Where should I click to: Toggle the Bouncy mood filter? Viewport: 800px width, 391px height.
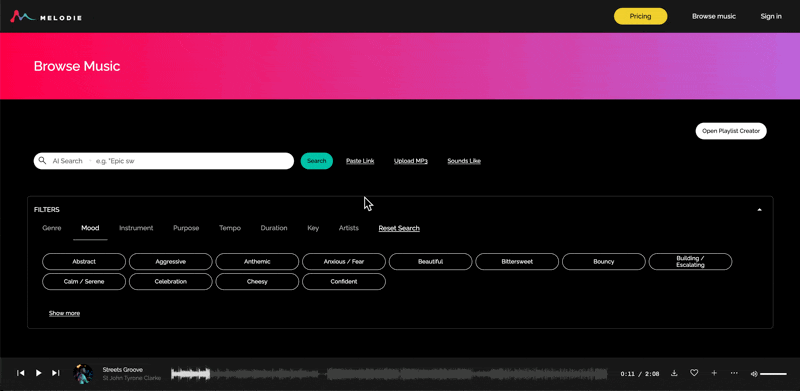point(604,261)
